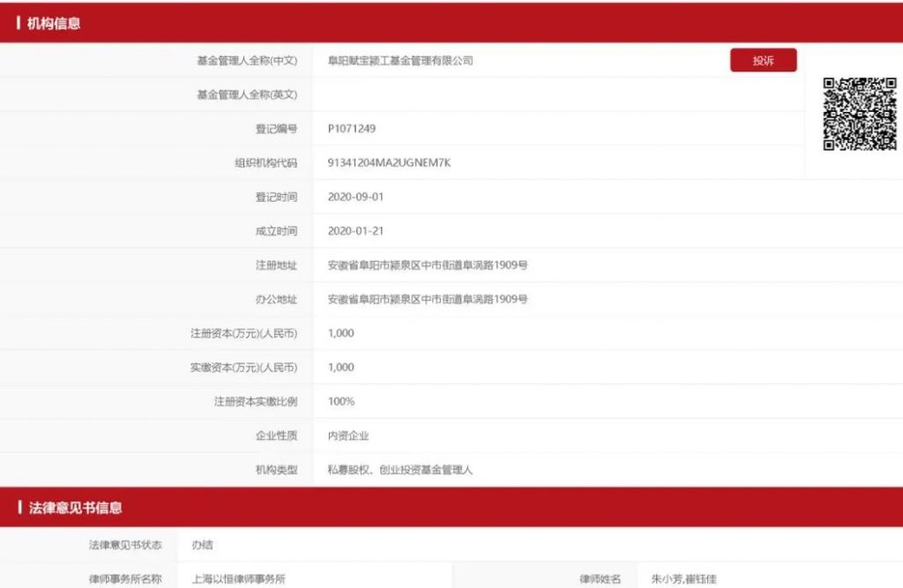Image resolution: width=903 pixels, height=588 pixels.
Task: Click the 注册地址 label
Action: (x=276, y=265)
